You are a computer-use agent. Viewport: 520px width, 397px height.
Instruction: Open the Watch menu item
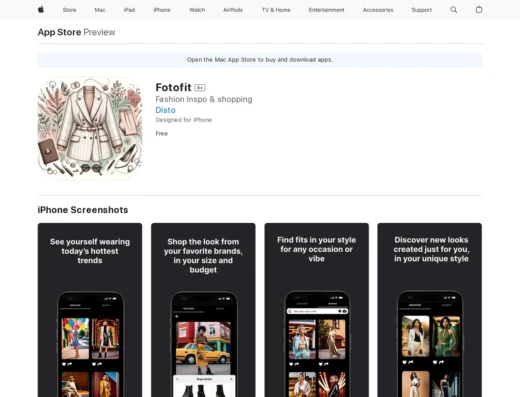[197, 10]
